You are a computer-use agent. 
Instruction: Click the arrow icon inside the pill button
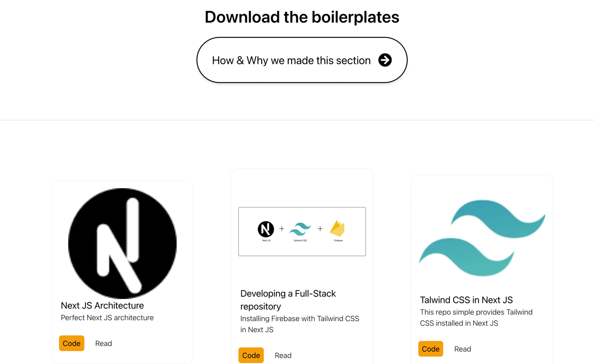click(385, 60)
